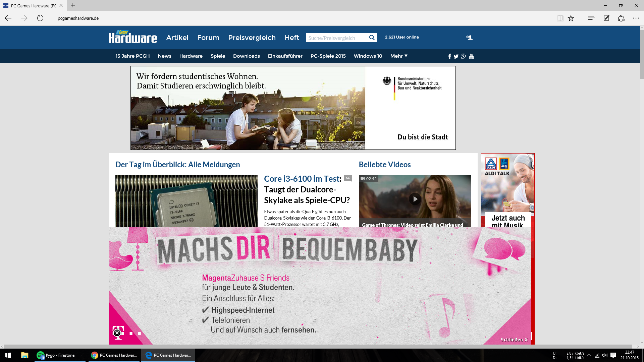Add page to favorites star icon

point(571,18)
